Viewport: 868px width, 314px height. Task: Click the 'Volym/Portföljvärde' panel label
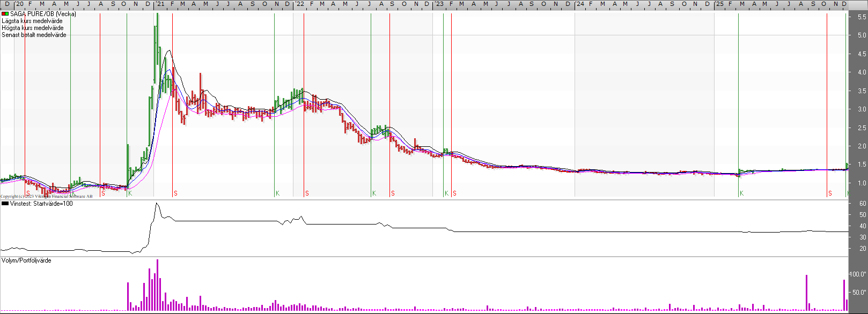27,260
